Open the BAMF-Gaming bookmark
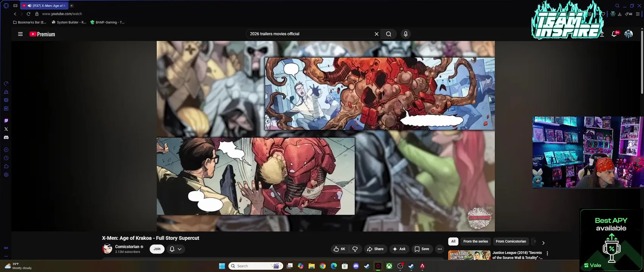This screenshot has height=272, width=644. (107, 22)
